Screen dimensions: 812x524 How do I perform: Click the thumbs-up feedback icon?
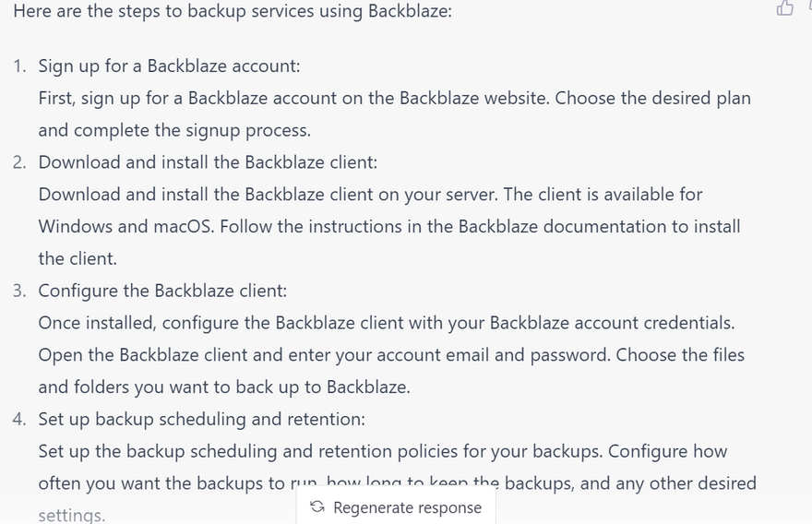click(x=785, y=8)
